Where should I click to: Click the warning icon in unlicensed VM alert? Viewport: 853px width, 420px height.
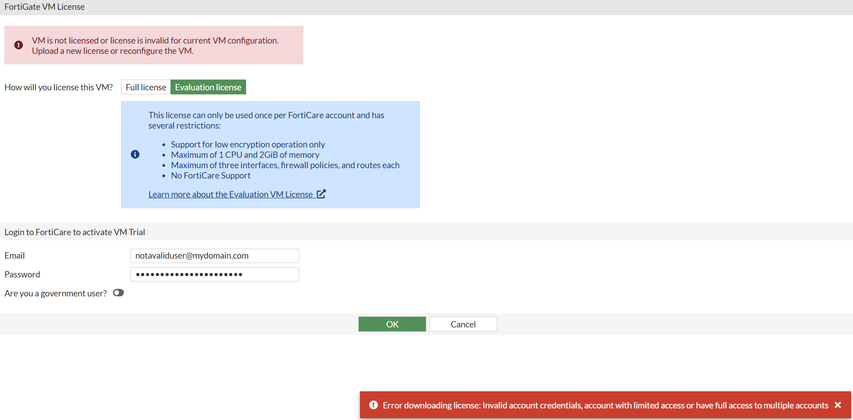[18, 45]
